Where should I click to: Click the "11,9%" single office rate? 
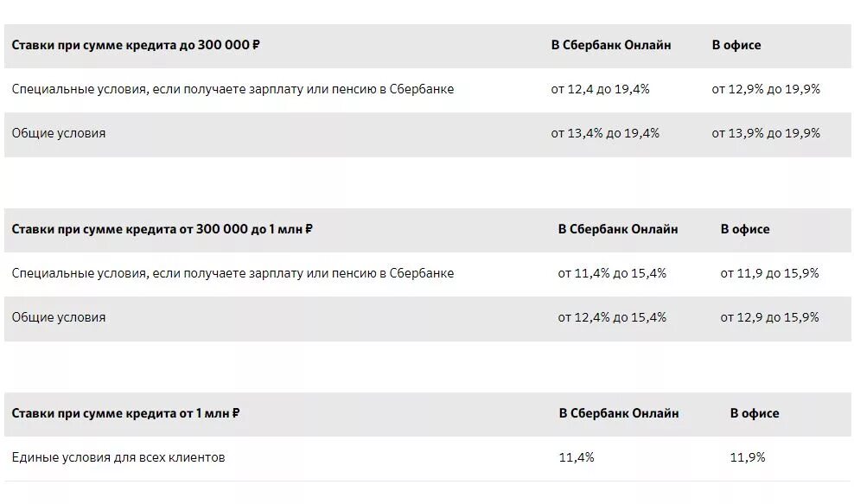pyautogui.click(x=748, y=457)
